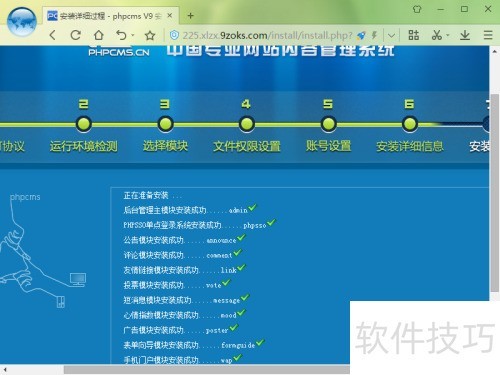Click the skin/shirt icon in title bar

(417, 9)
